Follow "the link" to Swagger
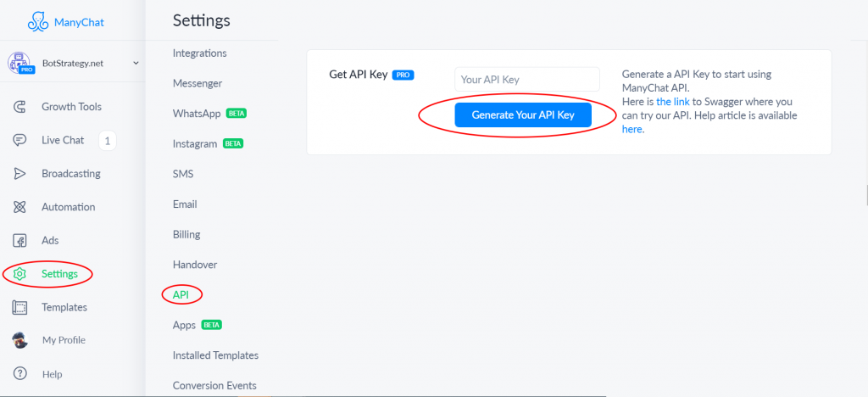This screenshot has width=868, height=397. 674,102
